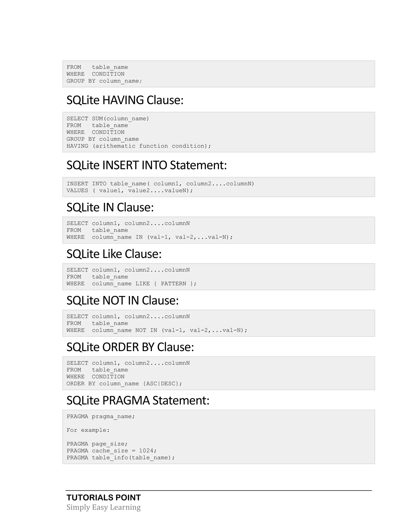Viewport: 411px width, 532px height.
Task: Click the LIKE { PATTERN } code line
Action: (x=131, y=284)
